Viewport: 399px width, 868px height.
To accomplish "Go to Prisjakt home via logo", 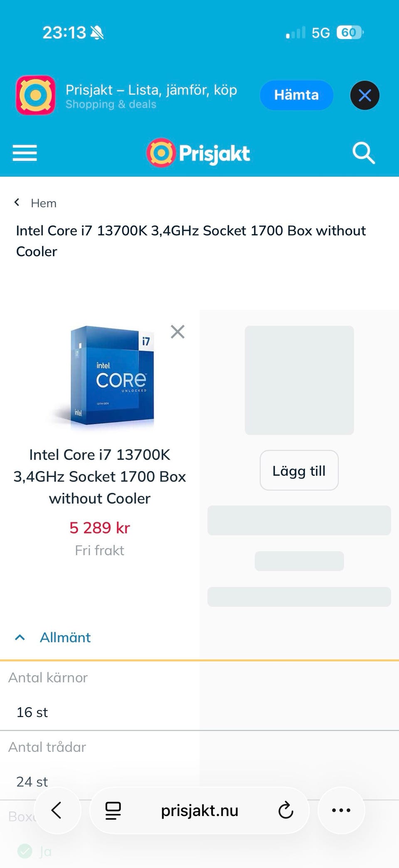I will (x=199, y=153).
